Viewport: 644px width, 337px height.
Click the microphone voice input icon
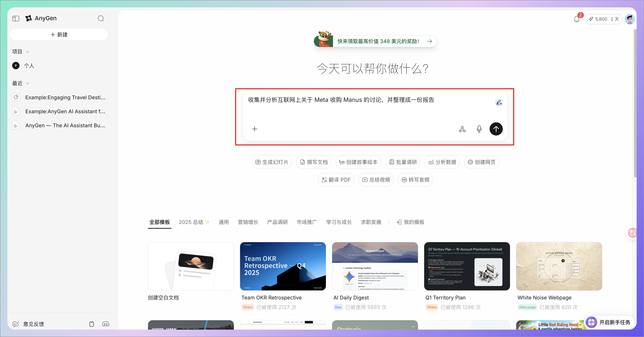point(479,129)
